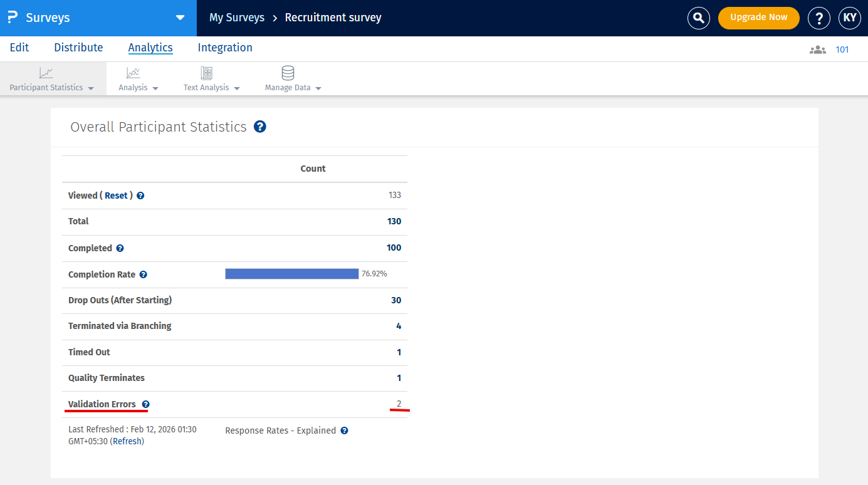Open the Analysis dropdown chevron

tap(154, 88)
